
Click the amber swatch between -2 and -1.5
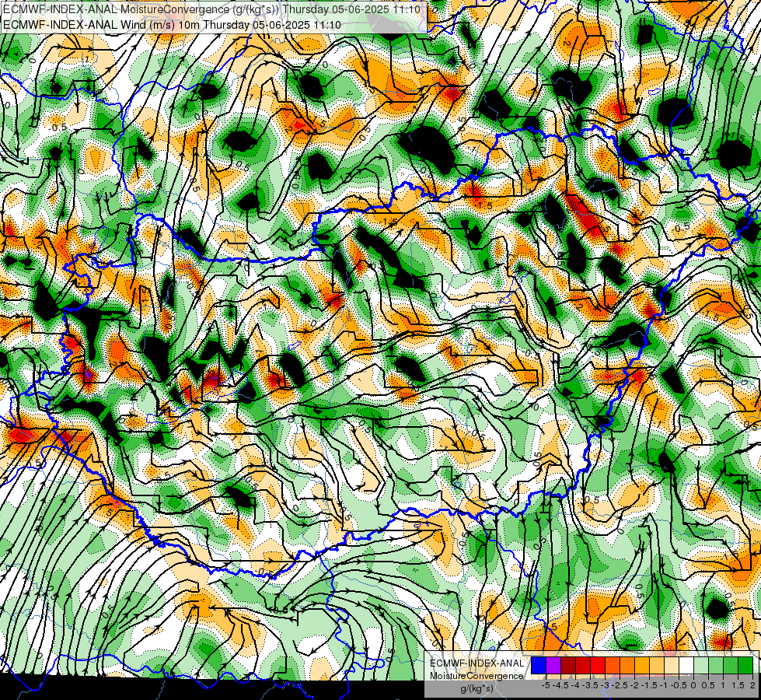coord(642,665)
